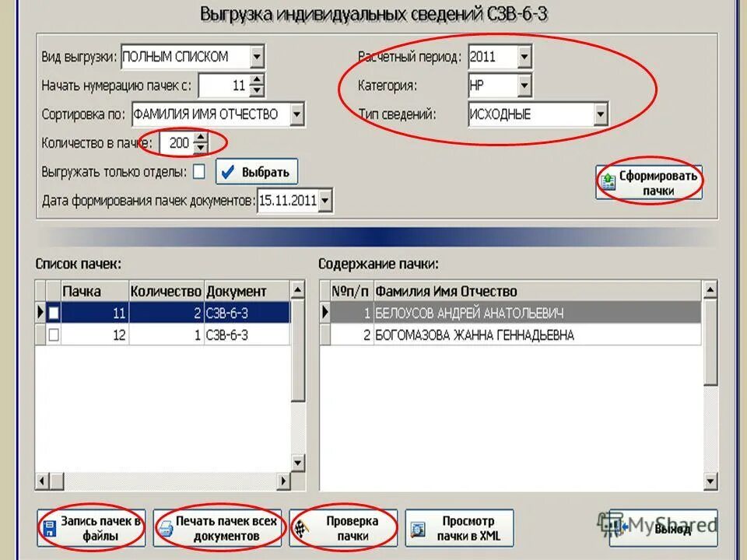Click the Документ column header
747x560 pixels.
[x=247, y=291]
